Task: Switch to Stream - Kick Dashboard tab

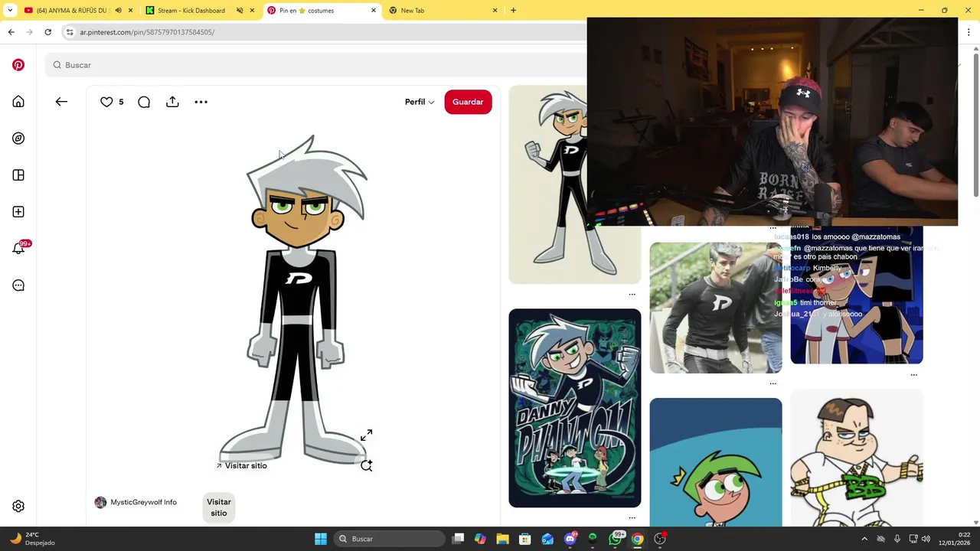Action: point(191,11)
